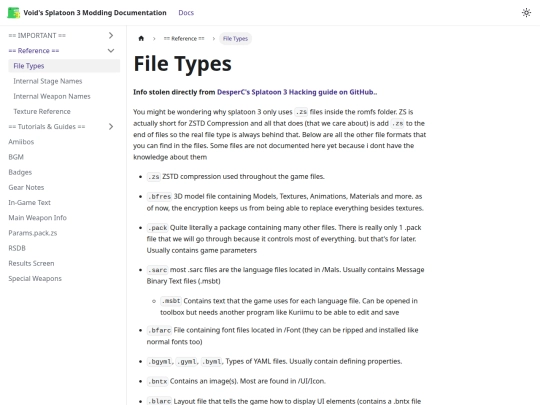
Task: Click the .zs label in the bullet list
Action: tap(154, 177)
